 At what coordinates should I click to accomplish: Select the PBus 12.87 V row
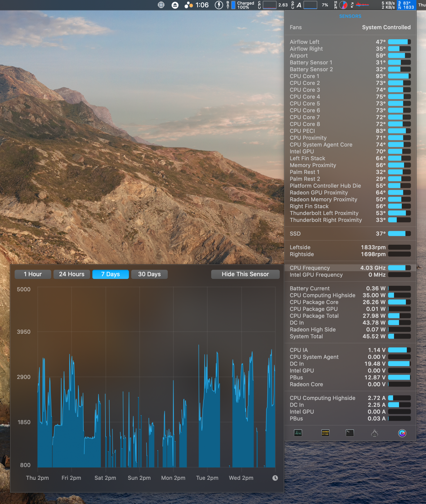pyautogui.click(x=350, y=377)
